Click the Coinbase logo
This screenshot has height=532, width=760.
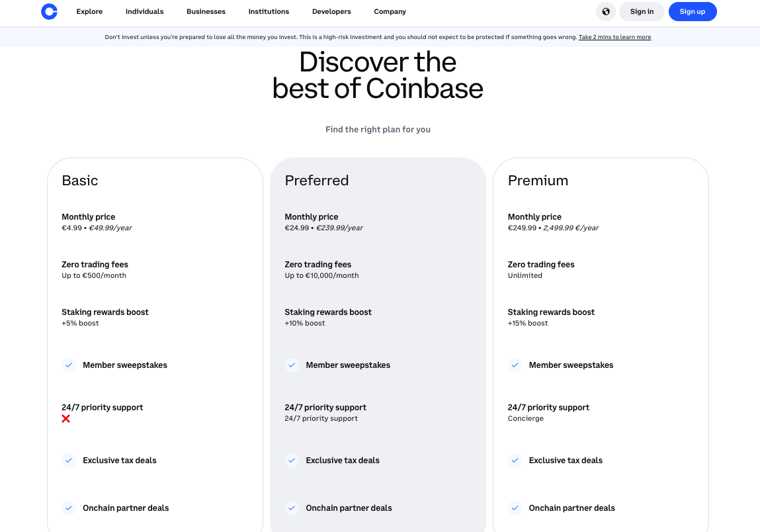pos(49,11)
